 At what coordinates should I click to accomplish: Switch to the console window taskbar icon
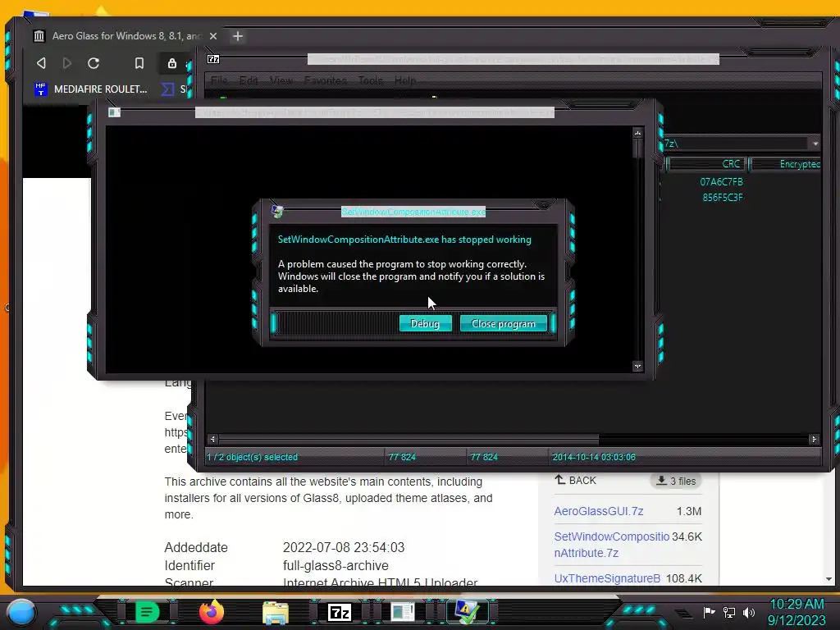[403, 612]
